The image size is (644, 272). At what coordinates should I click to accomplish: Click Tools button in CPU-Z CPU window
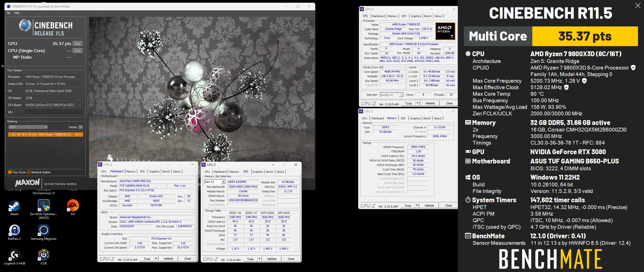409,103
